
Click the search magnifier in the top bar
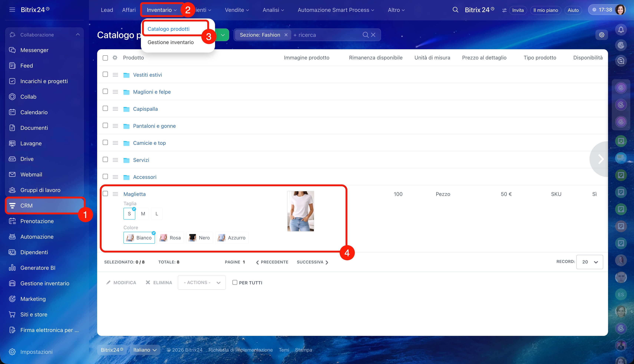[x=455, y=10]
